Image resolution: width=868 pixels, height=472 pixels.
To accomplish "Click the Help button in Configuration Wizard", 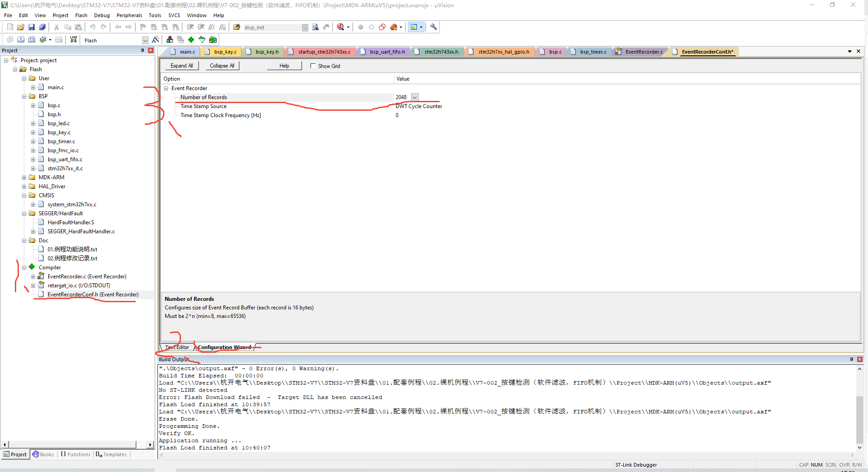I will pos(284,66).
